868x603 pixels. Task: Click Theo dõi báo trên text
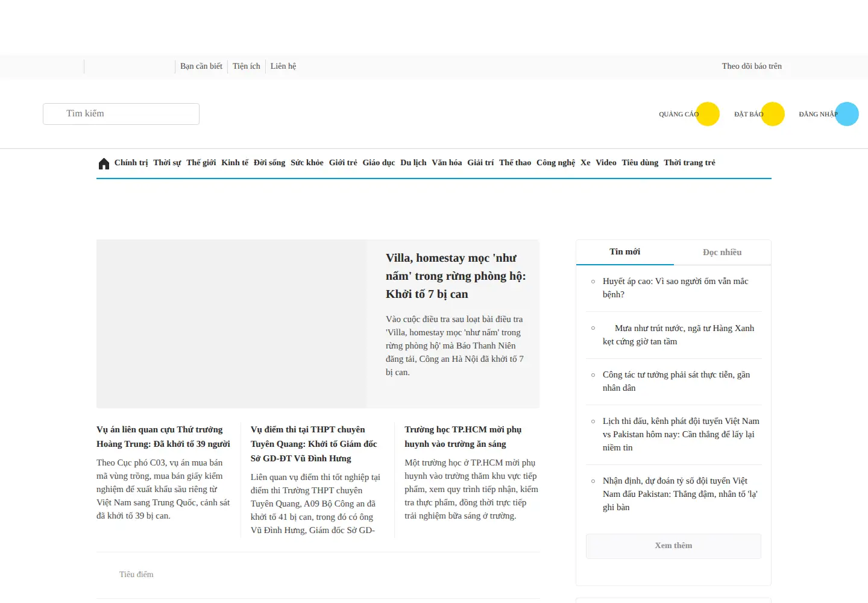(x=752, y=66)
